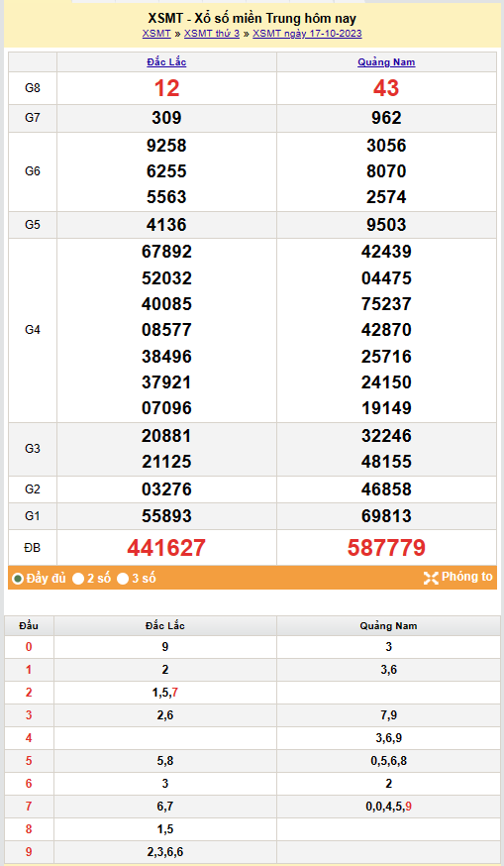Click G6 result 5563
The height and width of the screenshot is (866, 504).
pyautogui.click(x=166, y=197)
